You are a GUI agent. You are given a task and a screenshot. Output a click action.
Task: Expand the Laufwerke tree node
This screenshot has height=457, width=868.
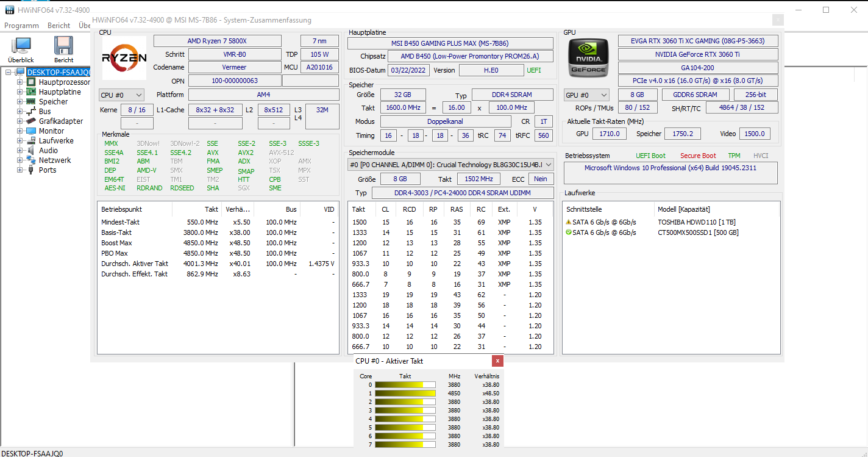click(x=20, y=141)
